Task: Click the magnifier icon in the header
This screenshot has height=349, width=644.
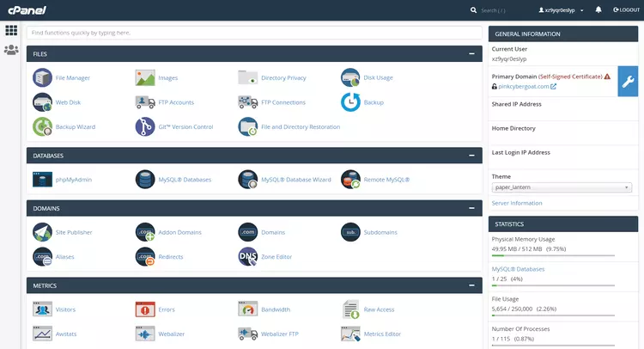Action: pos(473,9)
